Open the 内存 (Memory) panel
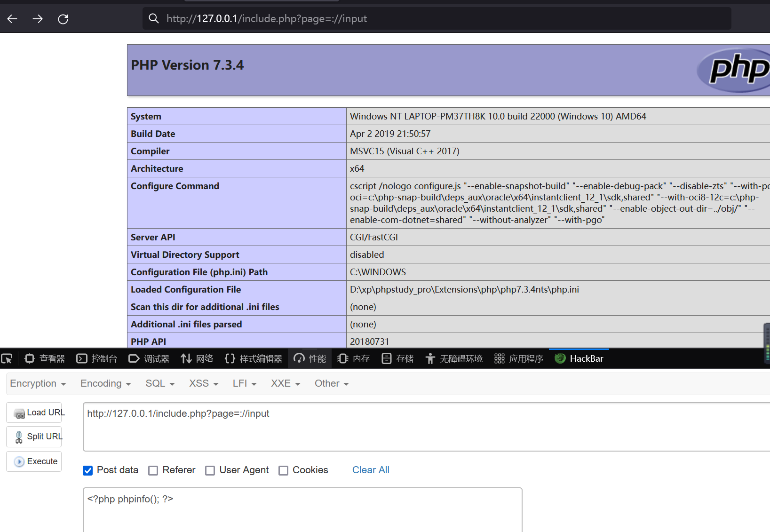 click(354, 358)
